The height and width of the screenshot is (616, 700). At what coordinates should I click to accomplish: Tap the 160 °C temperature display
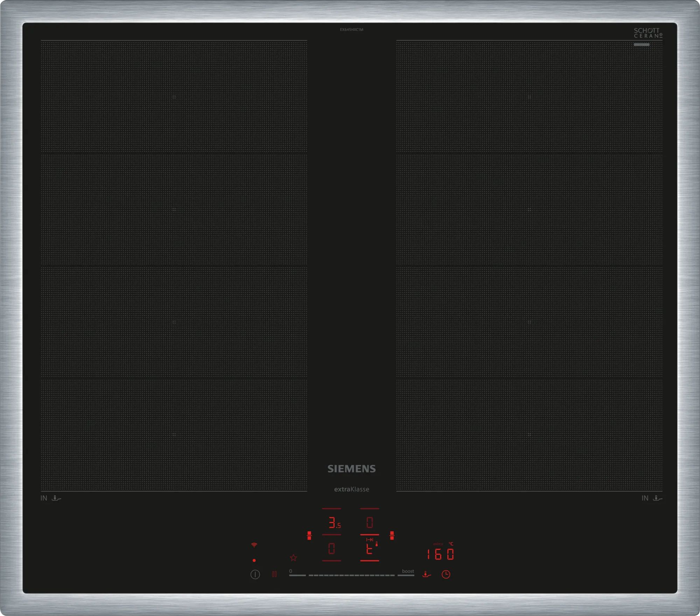pos(440,554)
